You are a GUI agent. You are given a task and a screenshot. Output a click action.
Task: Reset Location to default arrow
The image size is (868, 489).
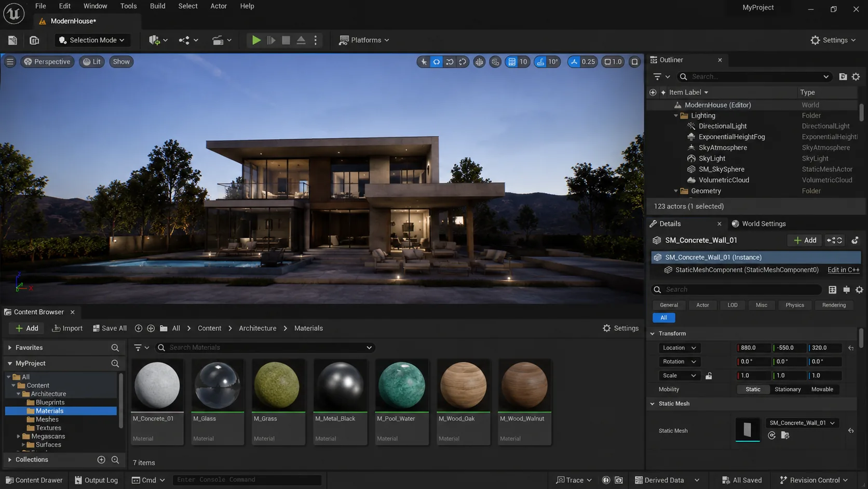click(x=851, y=348)
